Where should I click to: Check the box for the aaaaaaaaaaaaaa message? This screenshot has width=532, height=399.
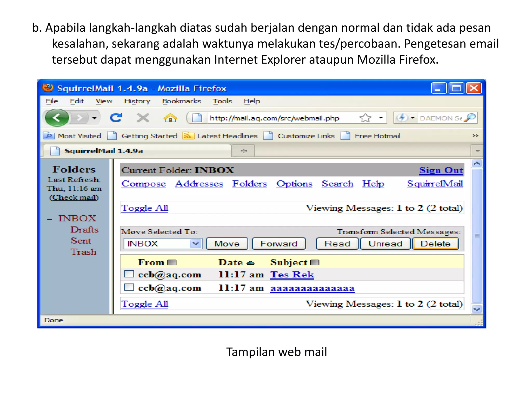(x=129, y=287)
